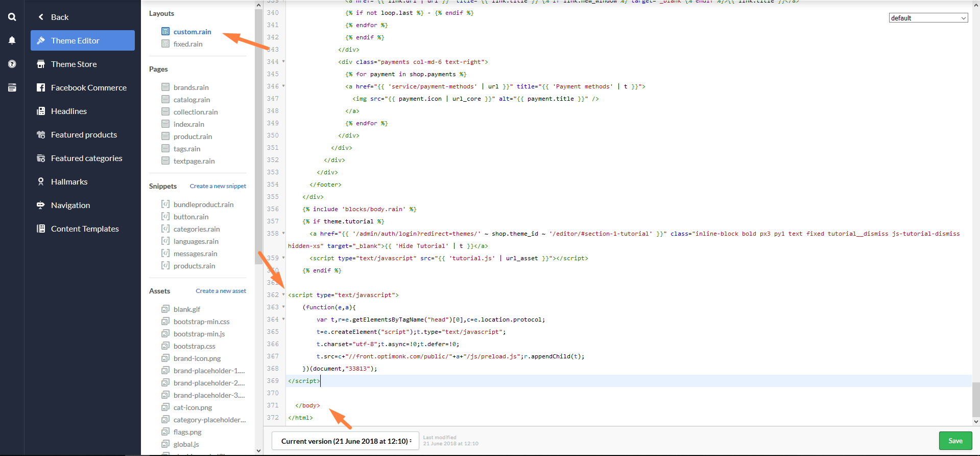Open brand-icon.png asset
Screen dimensions: 980x456
197,358
